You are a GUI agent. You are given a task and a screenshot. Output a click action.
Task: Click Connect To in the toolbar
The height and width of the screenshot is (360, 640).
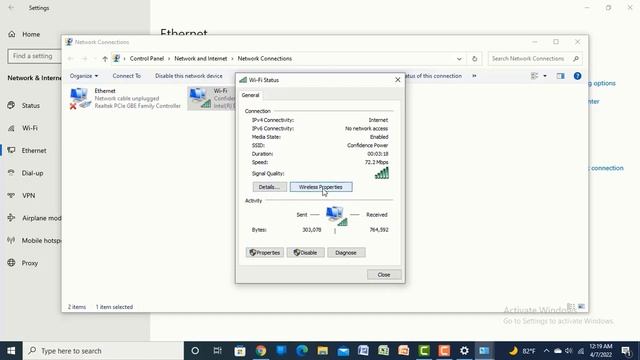pyautogui.click(x=127, y=76)
